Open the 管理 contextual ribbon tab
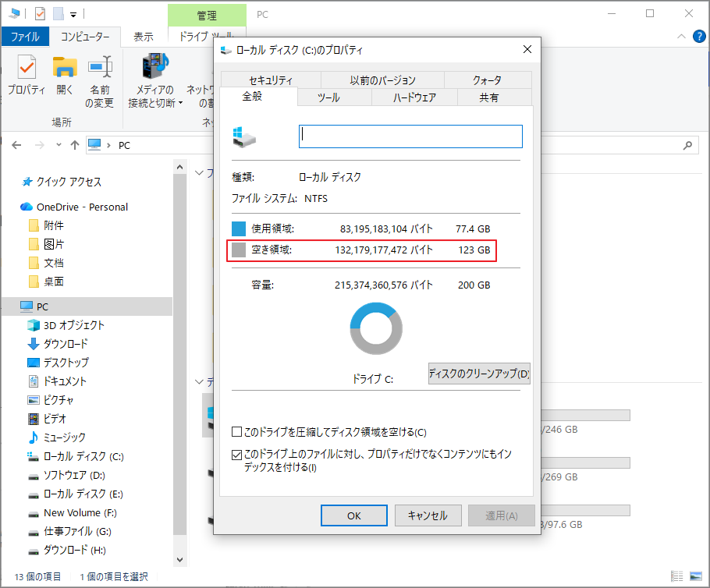Image resolution: width=710 pixels, height=588 pixels. 207,16
